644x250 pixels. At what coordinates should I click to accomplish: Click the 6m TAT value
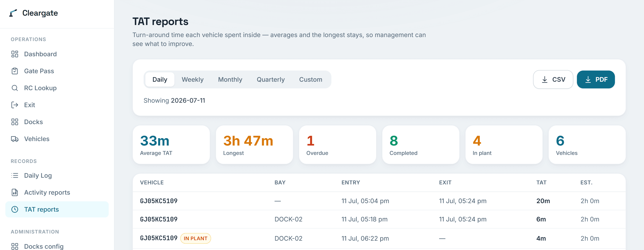(x=541, y=219)
